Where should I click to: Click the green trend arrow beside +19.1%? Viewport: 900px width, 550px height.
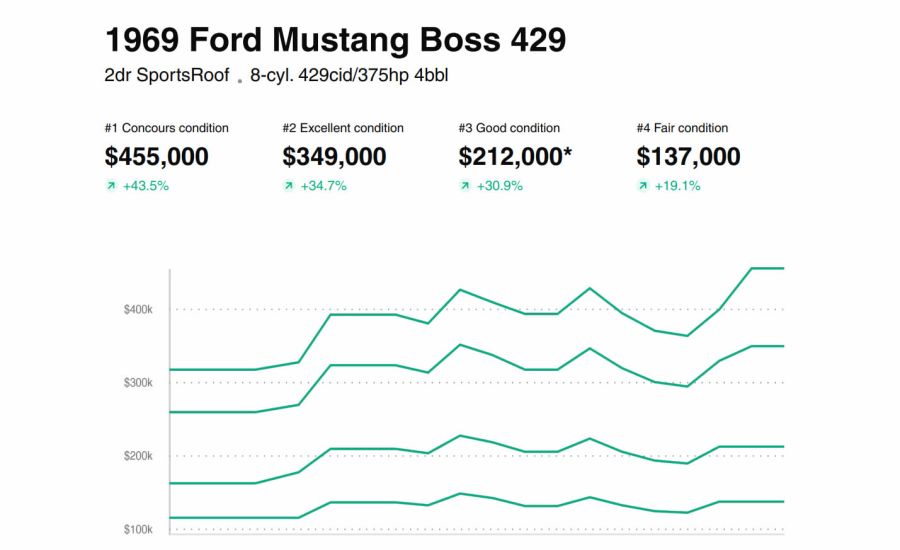click(x=642, y=186)
